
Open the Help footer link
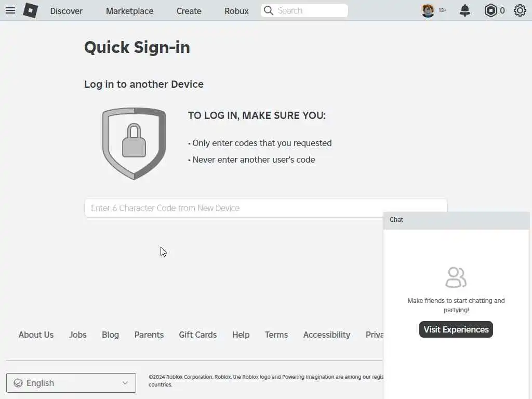(241, 335)
